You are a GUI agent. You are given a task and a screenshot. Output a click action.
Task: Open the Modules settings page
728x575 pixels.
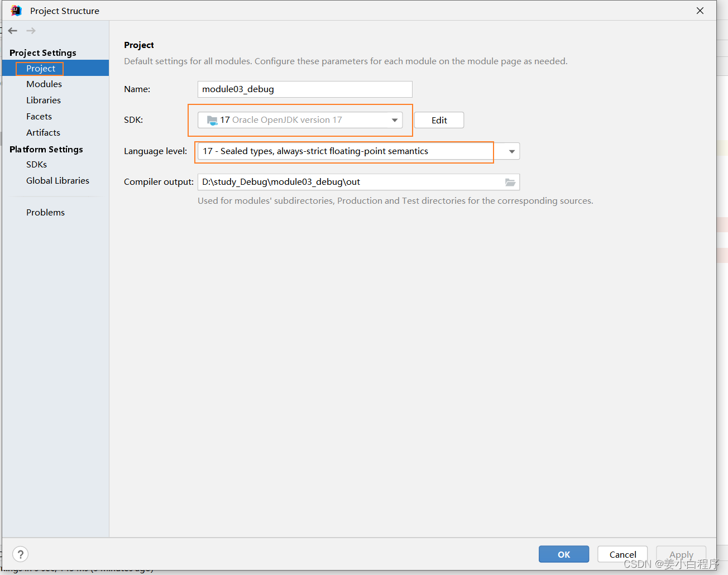pyautogui.click(x=44, y=84)
